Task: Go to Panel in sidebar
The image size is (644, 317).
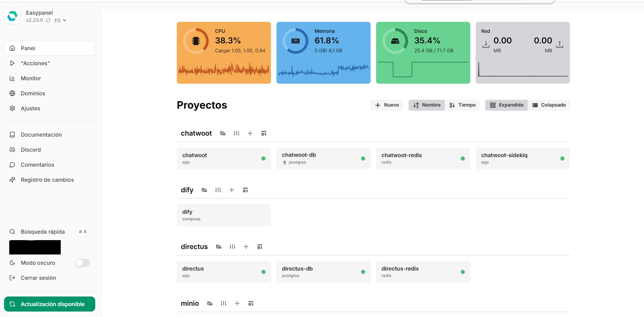Action: pos(49,48)
